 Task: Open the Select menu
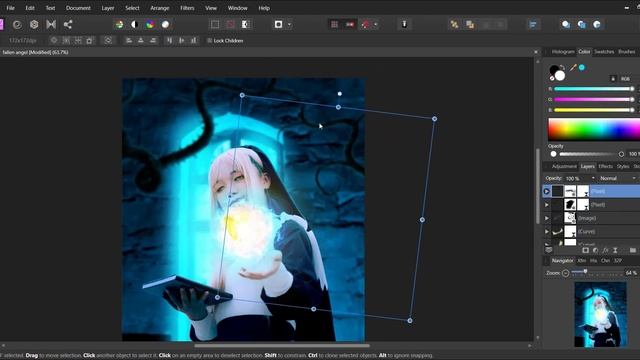point(132,8)
